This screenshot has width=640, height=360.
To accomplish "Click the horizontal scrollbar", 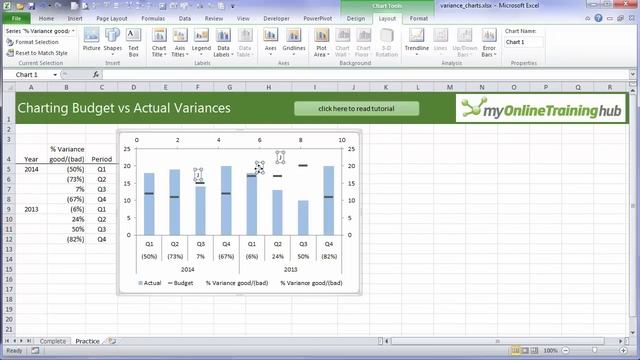I will pos(497,341).
